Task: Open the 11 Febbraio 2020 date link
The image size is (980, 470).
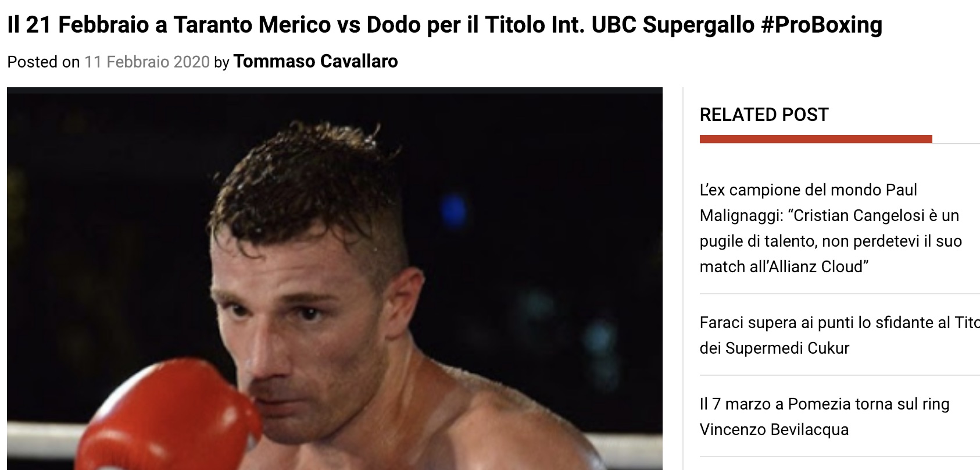Action: tap(147, 62)
